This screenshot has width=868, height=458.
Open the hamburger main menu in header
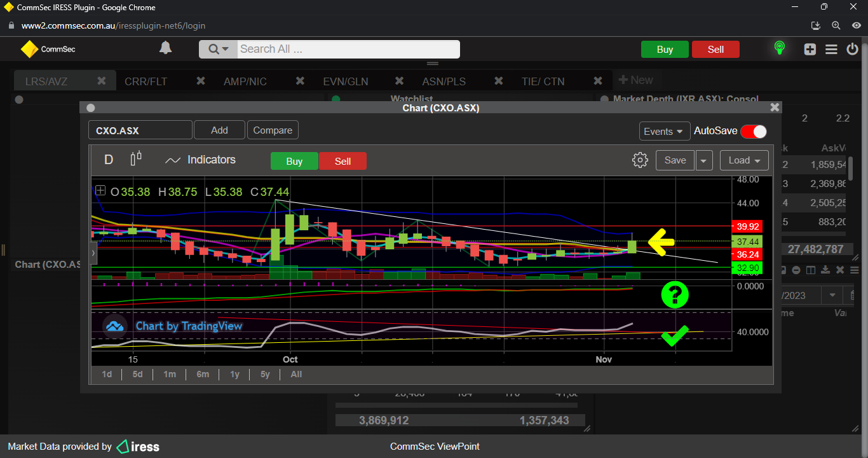(x=831, y=49)
